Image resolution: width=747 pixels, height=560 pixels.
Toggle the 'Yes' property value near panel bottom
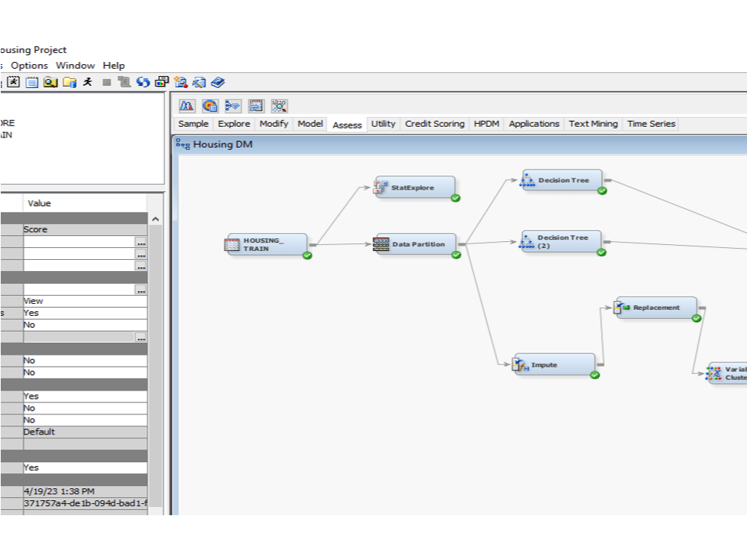click(x=82, y=467)
